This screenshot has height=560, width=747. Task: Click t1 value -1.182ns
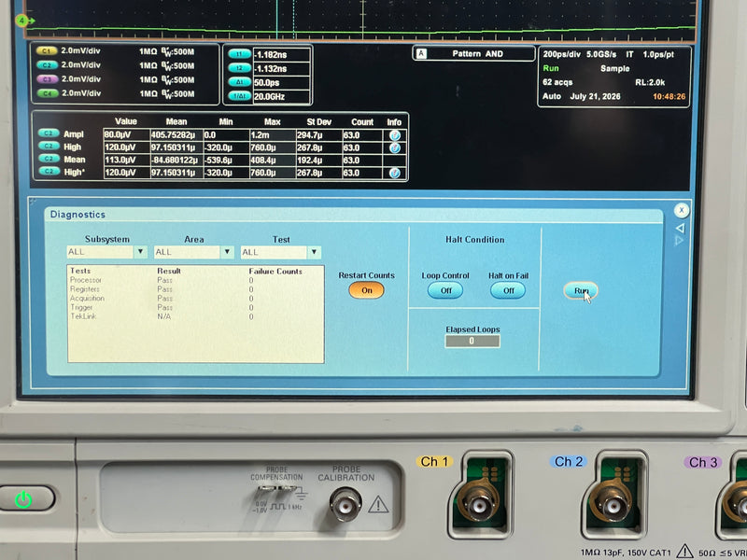pos(281,55)
